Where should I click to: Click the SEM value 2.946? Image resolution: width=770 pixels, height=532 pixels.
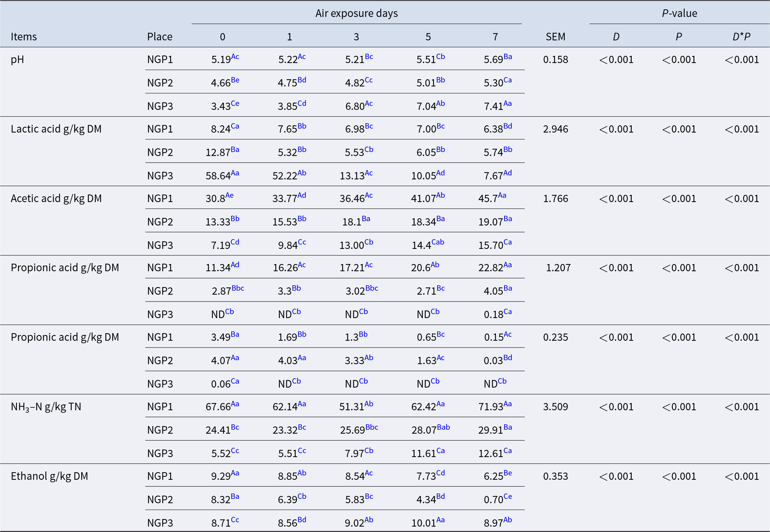coord(555,129)
